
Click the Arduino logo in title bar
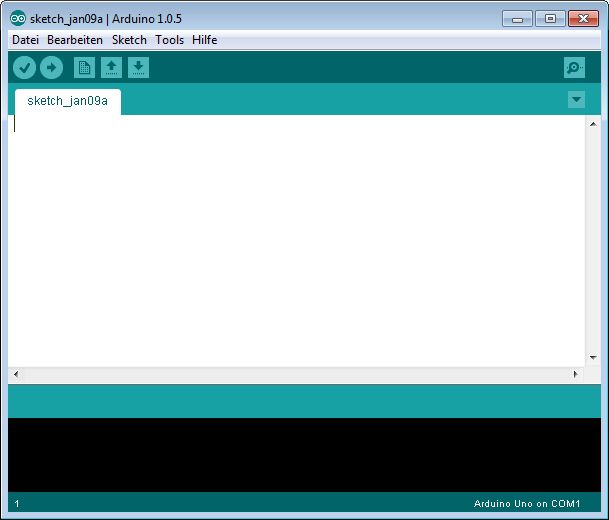pyautogui.click(x=18, y=18)
